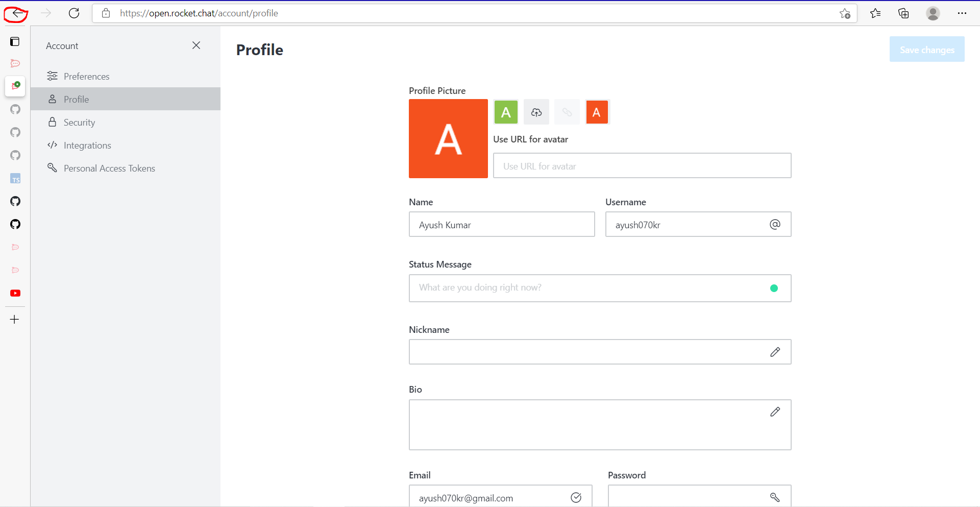This screenshot has height=507, width=980.
Task: Select Profile in the Account menu
Action: coord(126,99)
